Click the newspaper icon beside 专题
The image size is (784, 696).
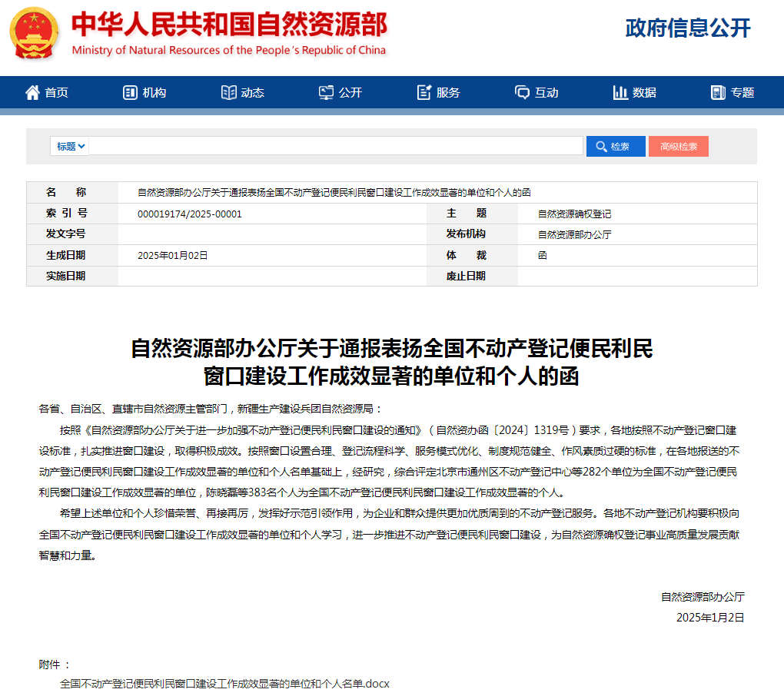click(x=718, y=92)
